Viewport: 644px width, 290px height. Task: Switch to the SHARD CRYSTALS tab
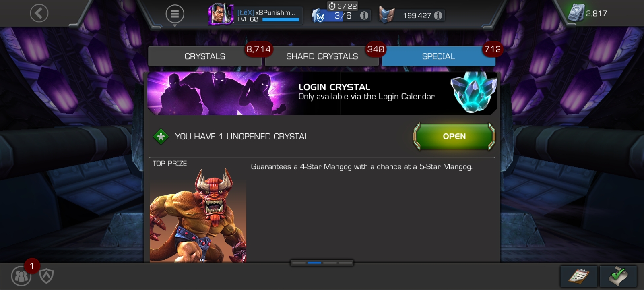[322, 56]
